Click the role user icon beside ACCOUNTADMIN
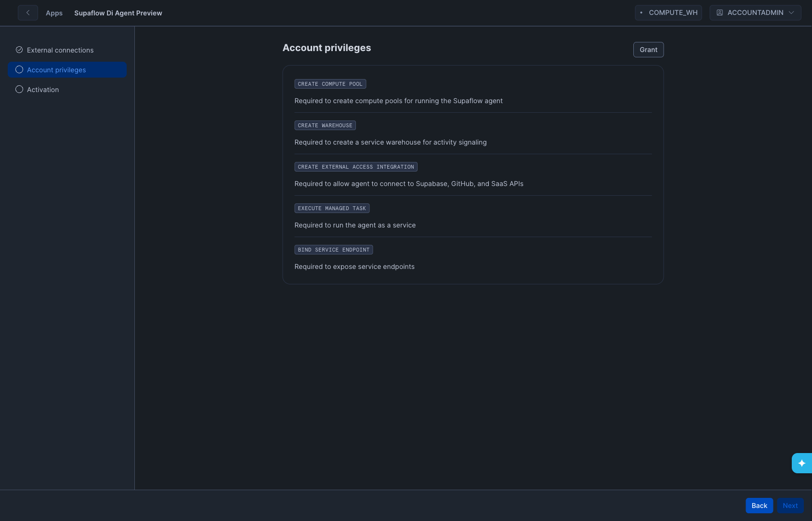The width and height of the screenshot is (812, 521). [720, 13]
